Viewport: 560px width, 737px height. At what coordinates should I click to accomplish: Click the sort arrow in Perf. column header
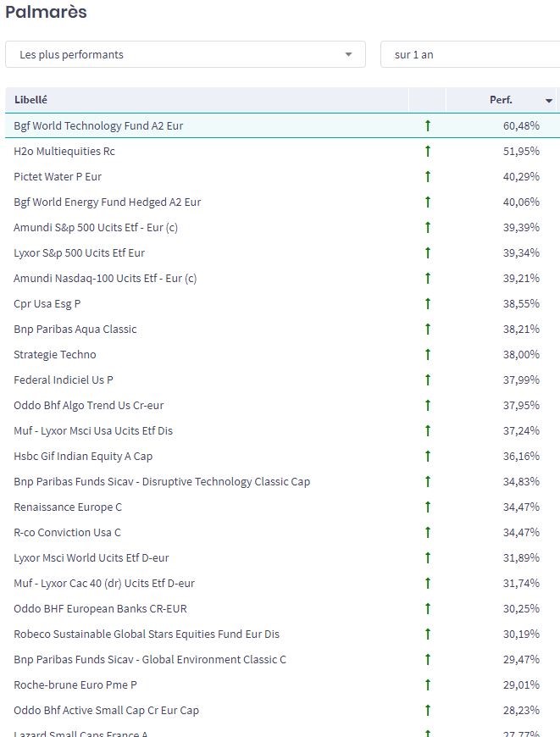tap(549, 101)
